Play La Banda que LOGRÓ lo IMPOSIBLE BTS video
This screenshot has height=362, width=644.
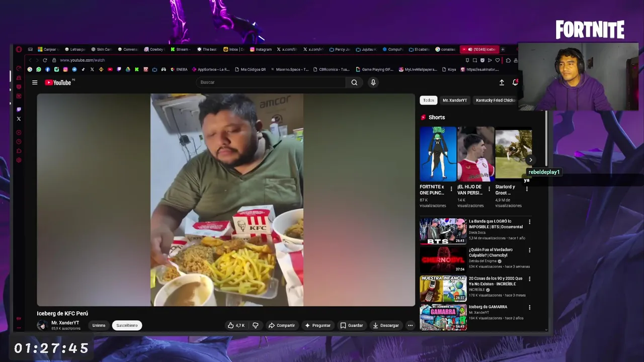click(x=443, y=231)
